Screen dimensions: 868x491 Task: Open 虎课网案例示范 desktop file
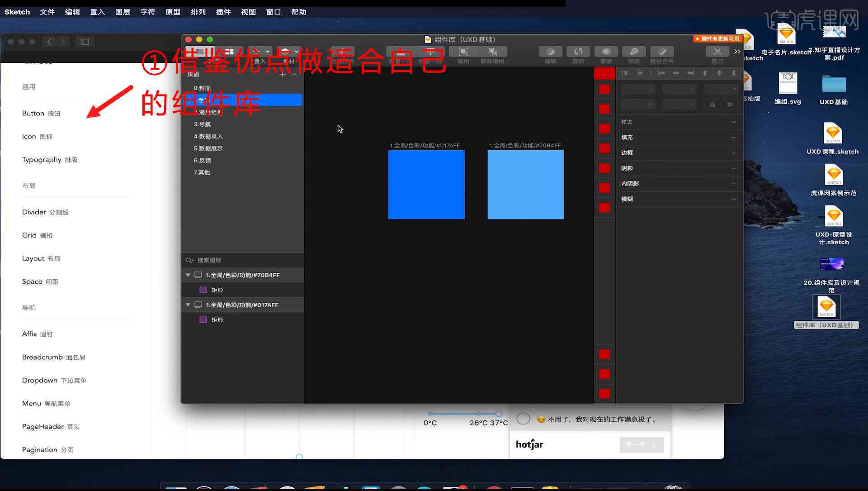[x=833, y=180]
